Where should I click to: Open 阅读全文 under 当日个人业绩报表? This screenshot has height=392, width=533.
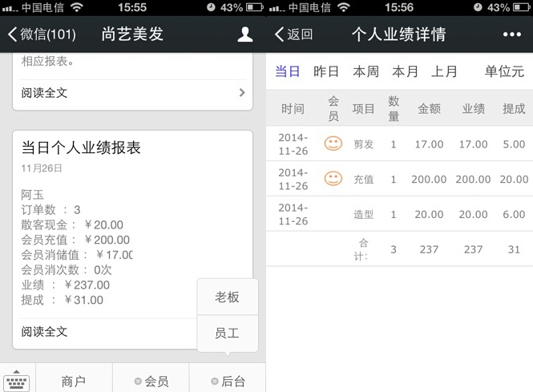pos(44,332)
